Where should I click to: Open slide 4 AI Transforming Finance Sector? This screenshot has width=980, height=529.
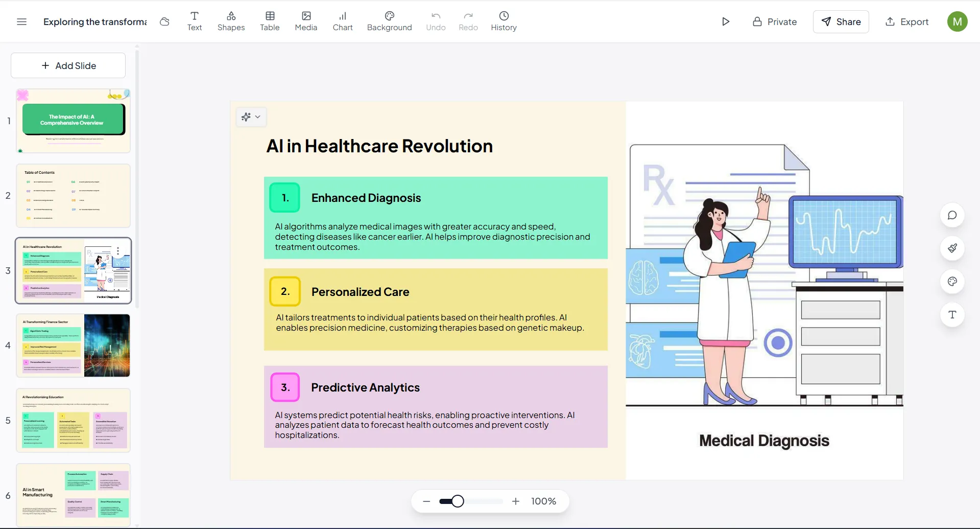74,346
